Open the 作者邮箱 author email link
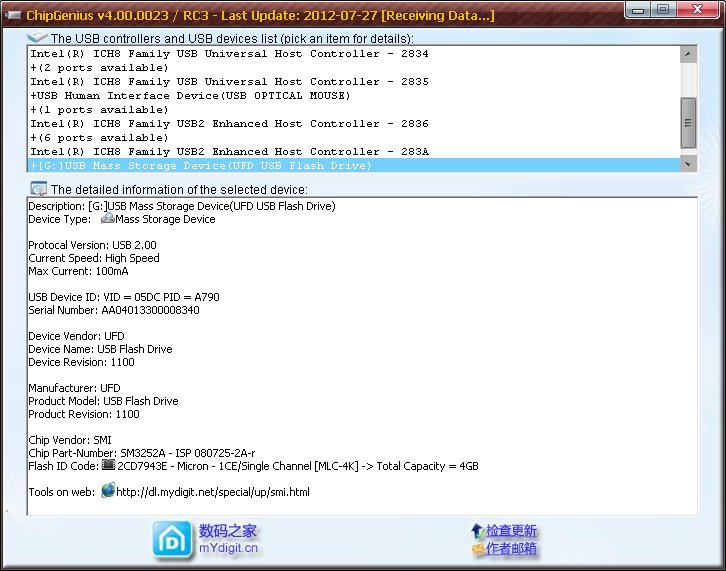Screen dimensions: 726x571 click(x=511, y=549)
